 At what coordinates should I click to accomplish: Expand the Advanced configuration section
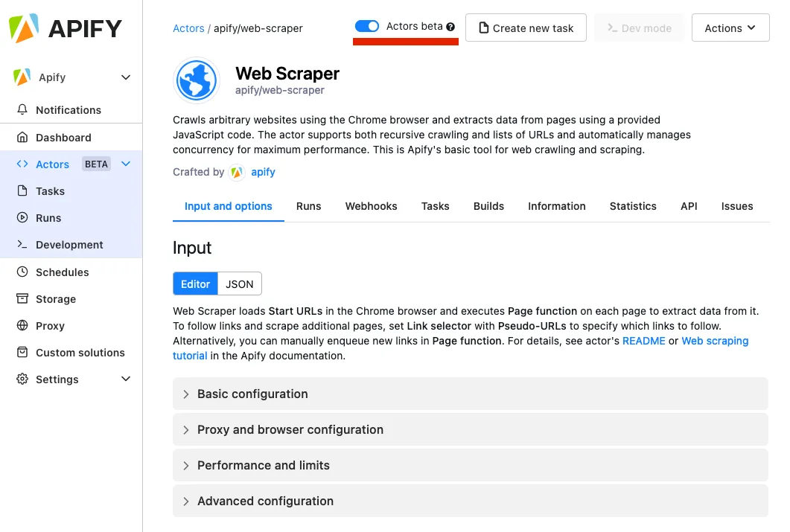coord(470,501)
